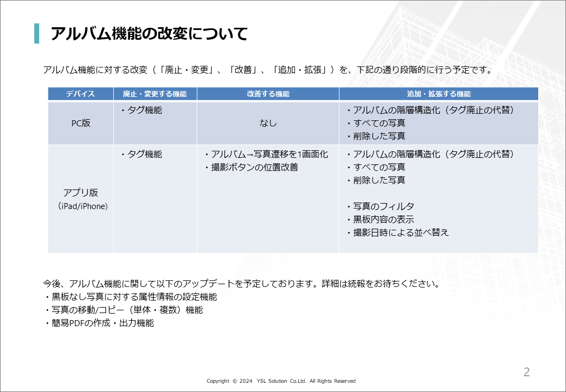Click the 簡易PDFの作成・出力機能 line
The image size is (566, 392).
[x=101, y=323]
